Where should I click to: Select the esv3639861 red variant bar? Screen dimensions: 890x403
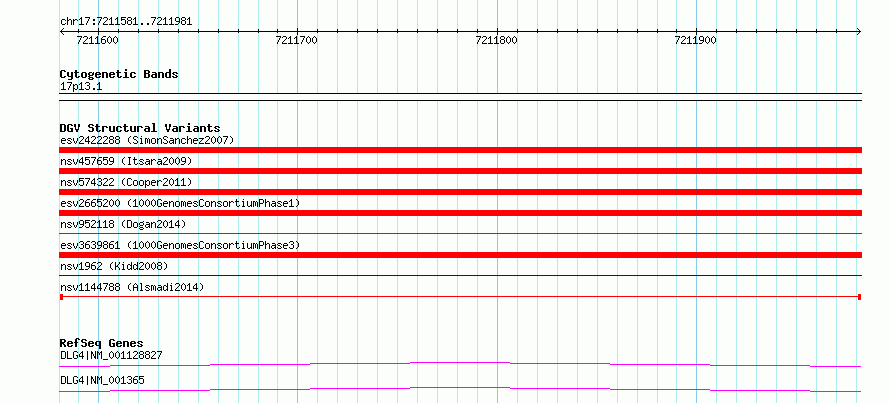pos(461,255)
